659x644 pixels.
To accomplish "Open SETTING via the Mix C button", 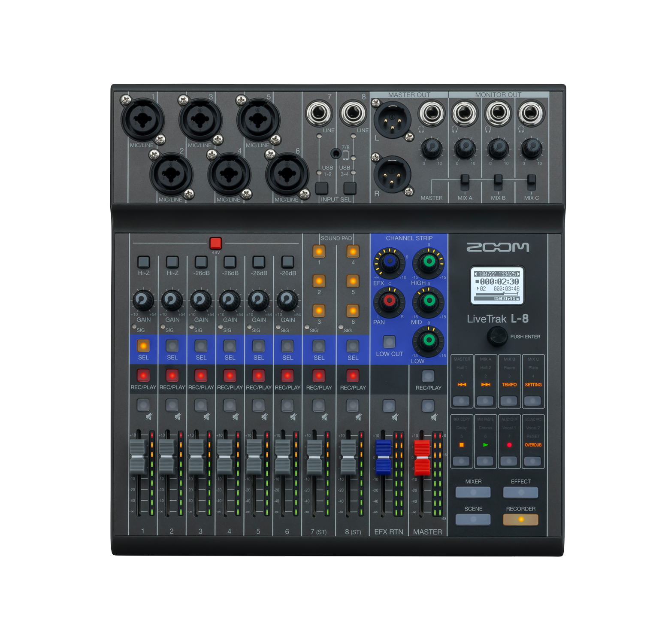I will [x=533, y=401].
